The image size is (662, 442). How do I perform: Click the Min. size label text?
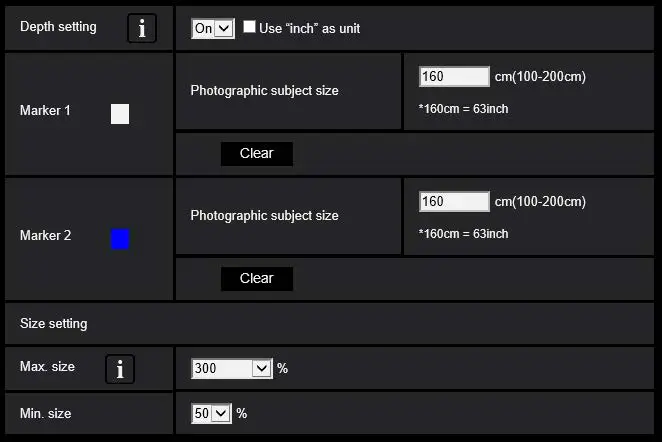tap(46, 413)
